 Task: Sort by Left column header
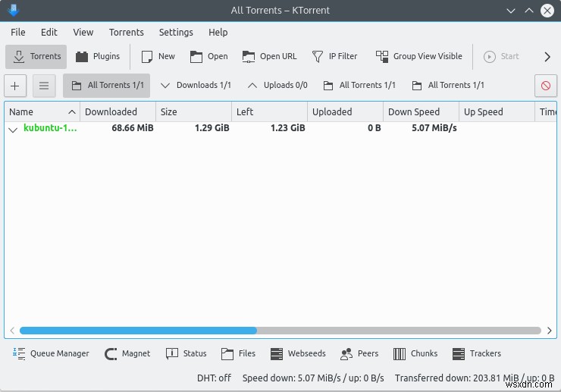[x=269, y=112]
